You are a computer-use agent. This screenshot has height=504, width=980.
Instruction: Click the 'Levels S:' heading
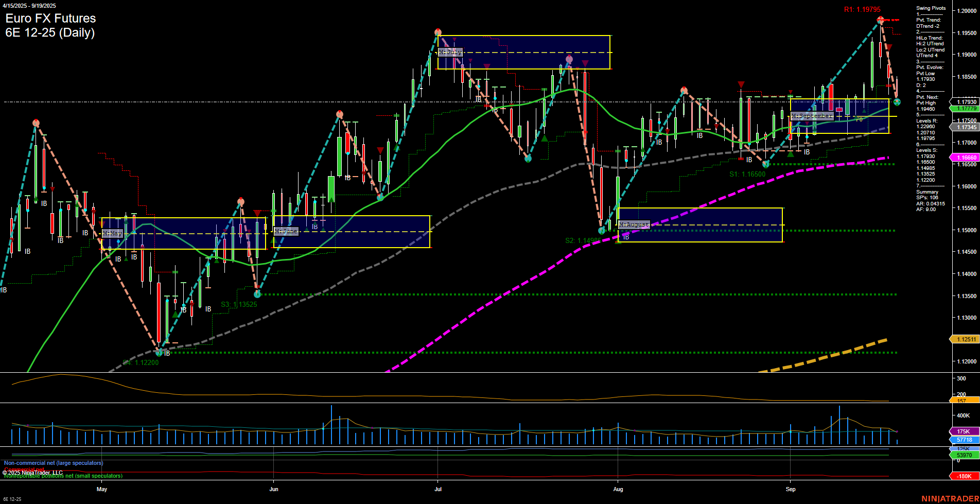pos(927,150)
